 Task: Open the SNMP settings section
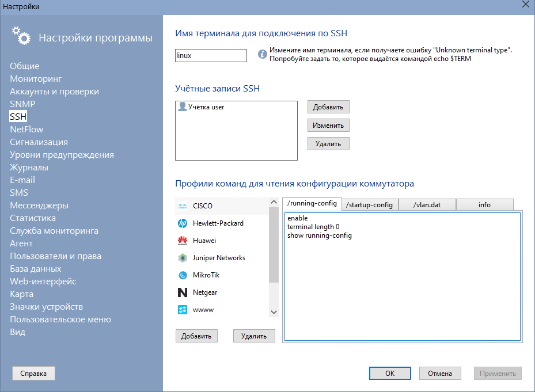point(22,104)
